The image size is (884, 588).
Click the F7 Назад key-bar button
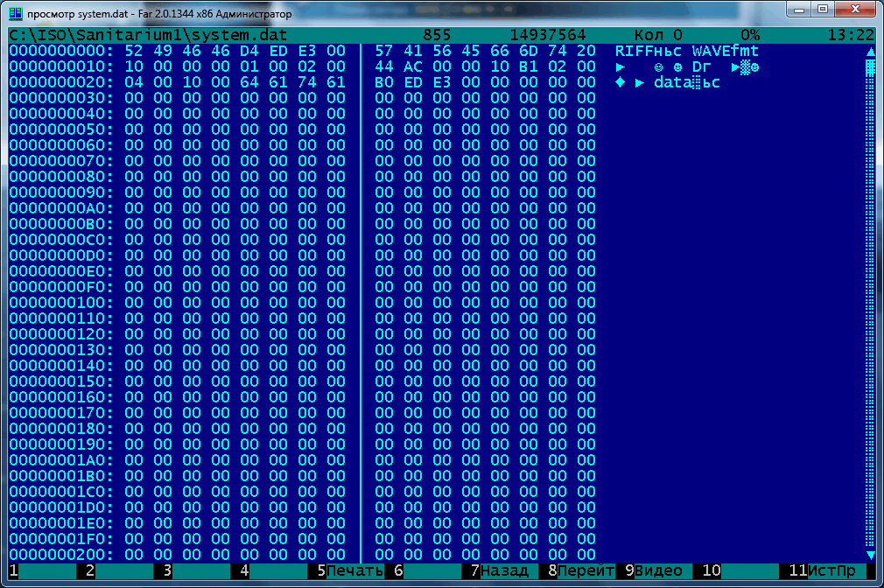(x=501, y=570)
